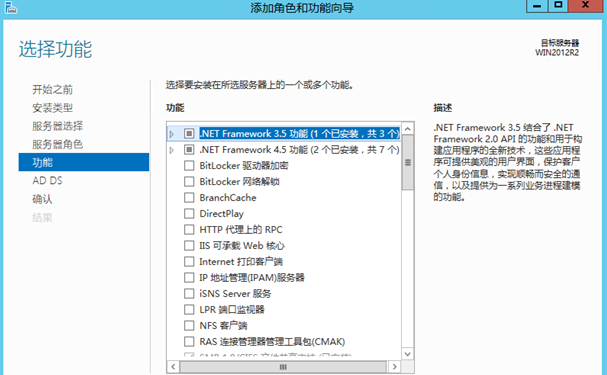Viewport: 607px width, 375px height.
Task: Check RAS 连接管理器管理工具包(CMAK) checkbox
Action: click(x=189, y=341)
